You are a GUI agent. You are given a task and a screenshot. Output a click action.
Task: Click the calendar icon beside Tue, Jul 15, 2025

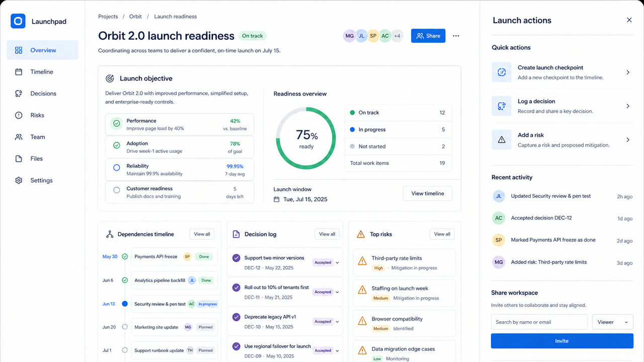click(277, 200)
